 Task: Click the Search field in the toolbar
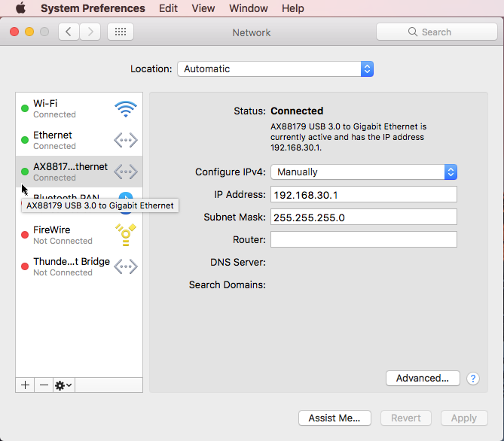coord(436,32)
